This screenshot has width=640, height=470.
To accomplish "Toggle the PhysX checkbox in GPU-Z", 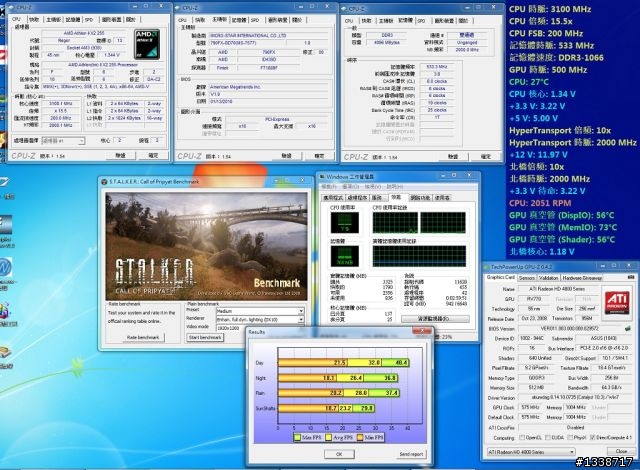I will (570, 438).
